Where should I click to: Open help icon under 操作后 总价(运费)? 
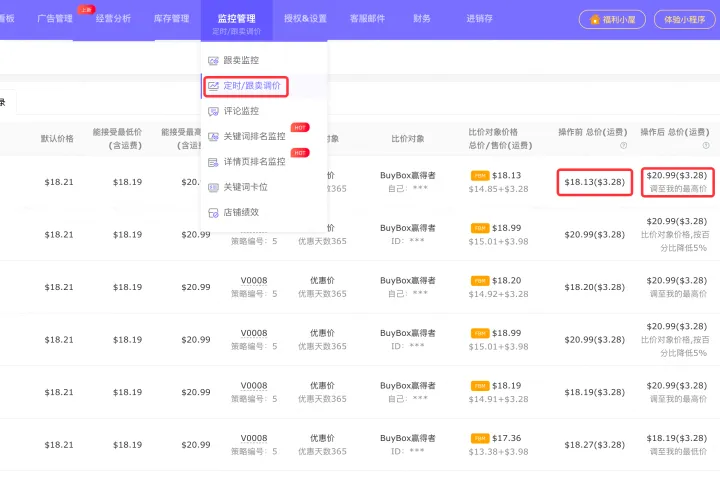706,146
